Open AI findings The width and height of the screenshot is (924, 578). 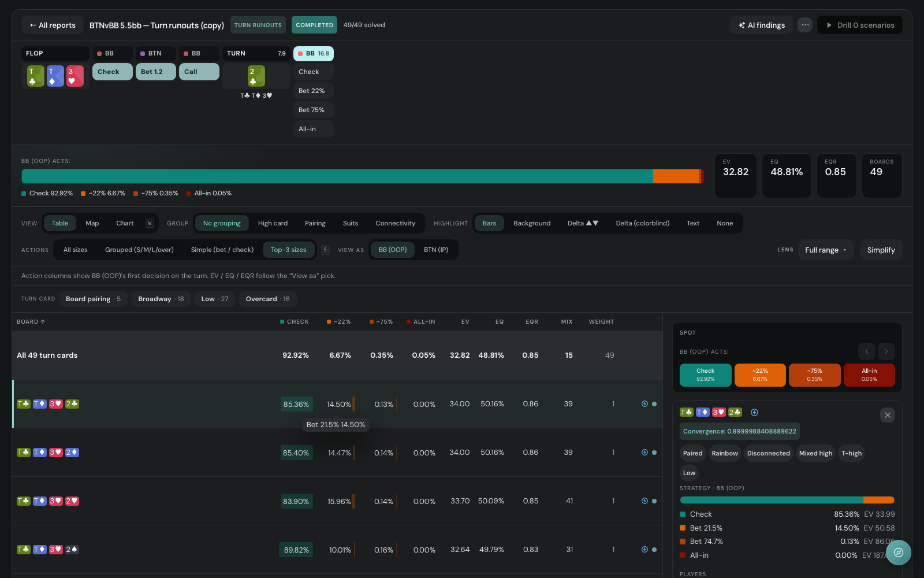pyautogui.click(x=761, y=25)
